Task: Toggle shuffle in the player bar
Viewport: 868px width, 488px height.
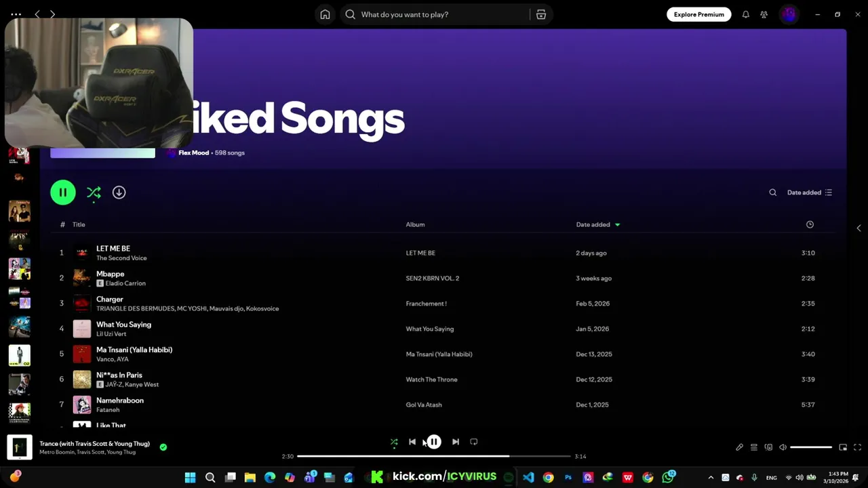Action: click(x=394, y=442)
